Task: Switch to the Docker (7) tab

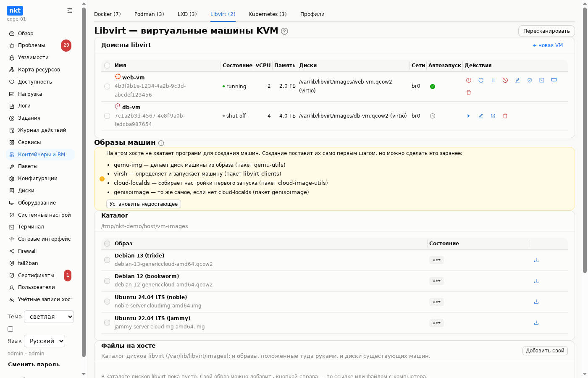Action: pos(108,14)
